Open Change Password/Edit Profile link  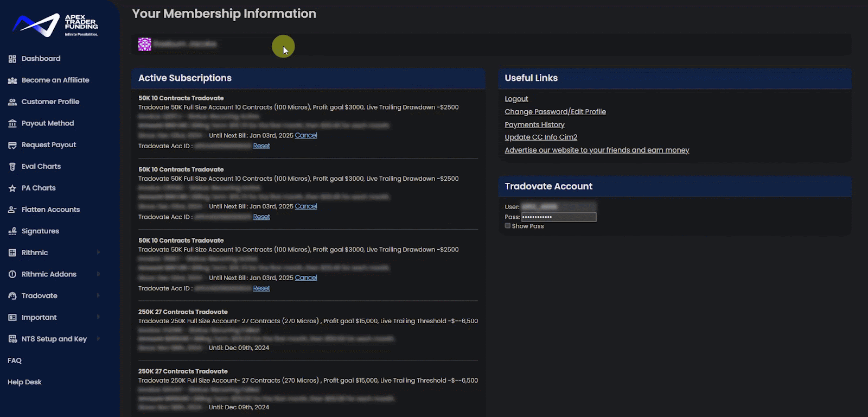coord(556,112)
